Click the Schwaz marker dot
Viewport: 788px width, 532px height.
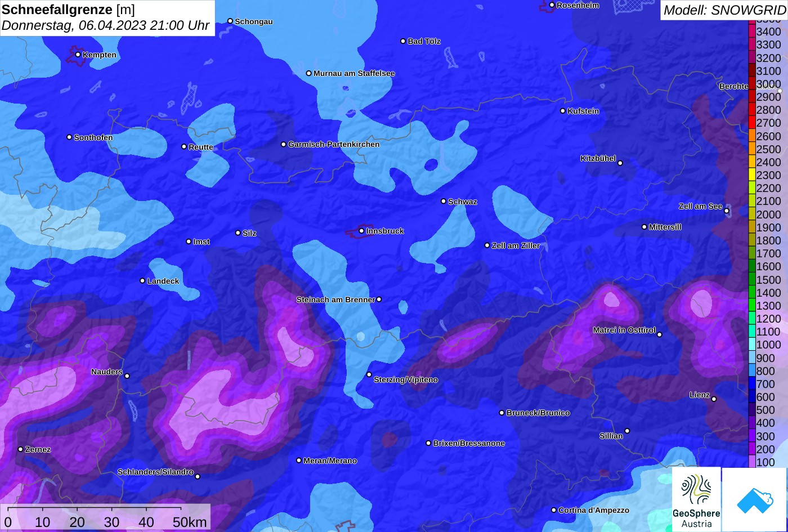tap(444, 201)
